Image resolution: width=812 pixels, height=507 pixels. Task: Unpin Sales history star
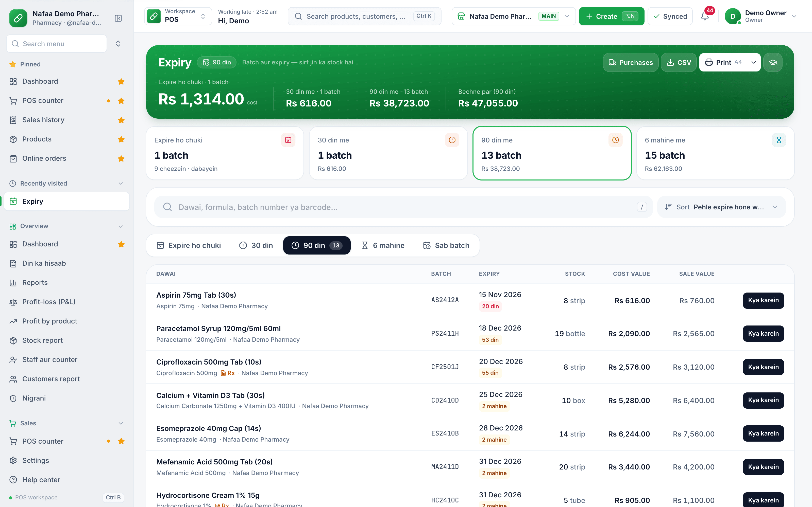click(121, 120)
